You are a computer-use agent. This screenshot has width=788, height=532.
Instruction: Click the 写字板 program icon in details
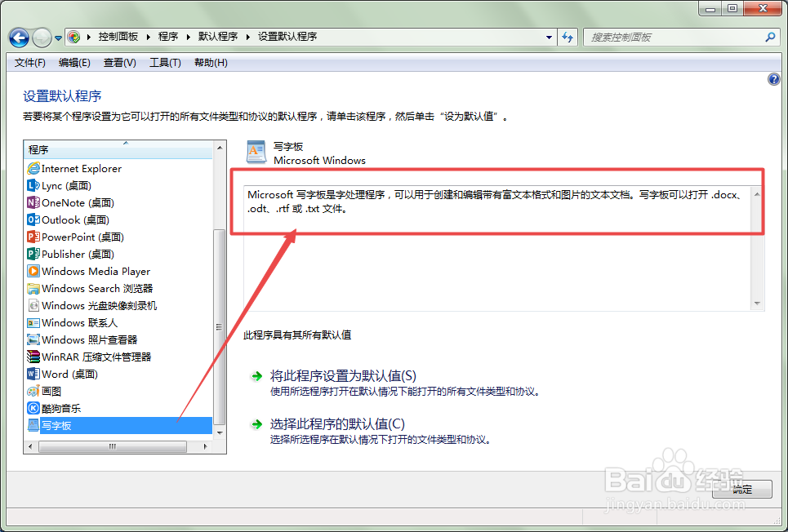(x=256, y=153)
